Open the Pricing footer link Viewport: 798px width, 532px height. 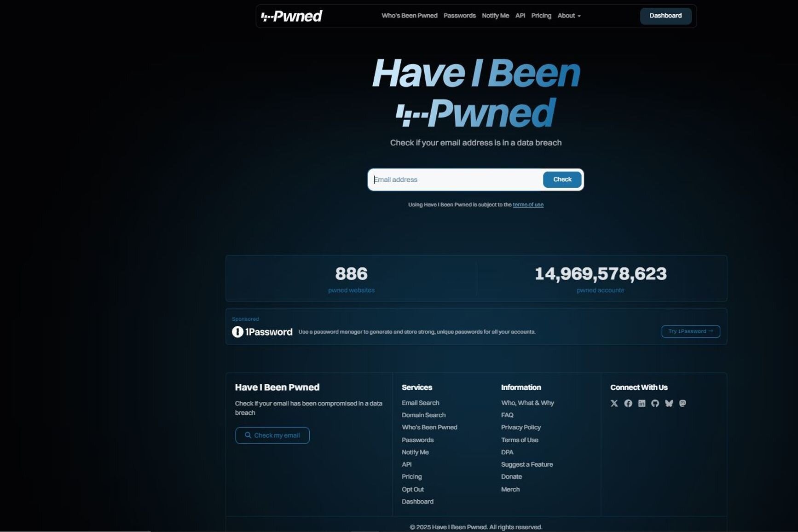tap(411, 477)
